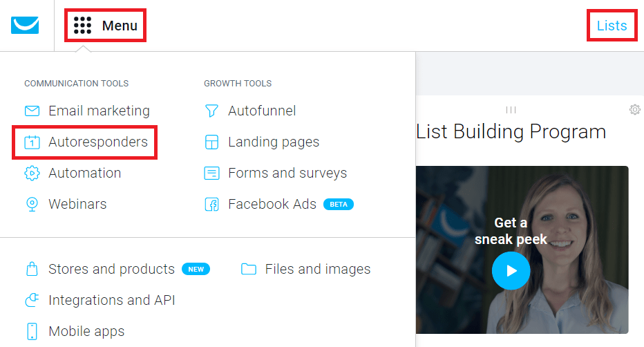Image resolution: width=644 pixels, height=347 pixels.
Task: Click the widget drag handle
Action: click(x=511, y=110)
